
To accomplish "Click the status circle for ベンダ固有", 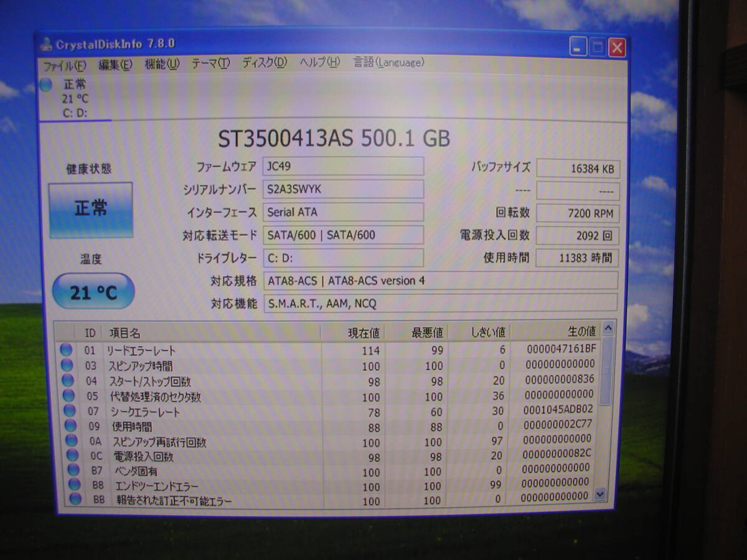I will pos(73,470).
